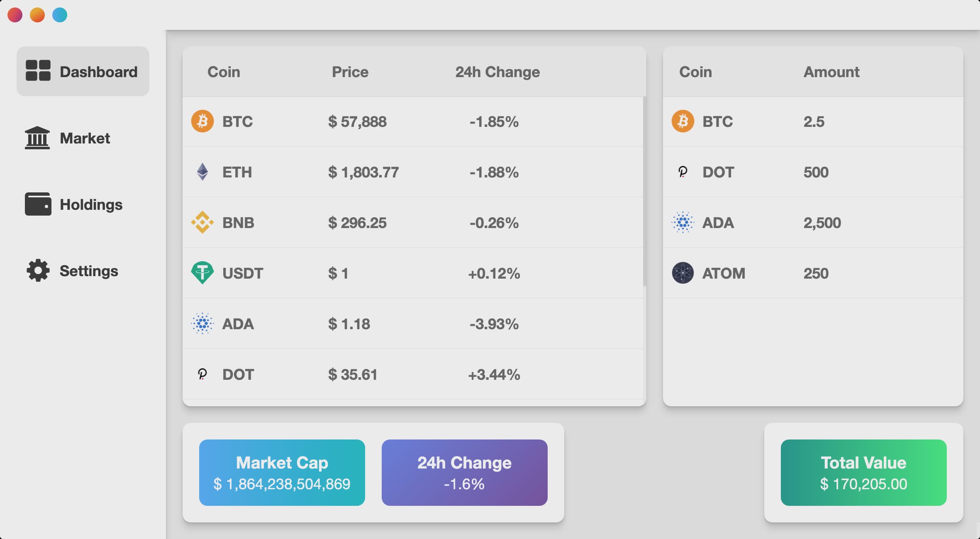The image size is (980, 539).
Task: Click the ATOM icon in holdings
Action: coord(683,273)
